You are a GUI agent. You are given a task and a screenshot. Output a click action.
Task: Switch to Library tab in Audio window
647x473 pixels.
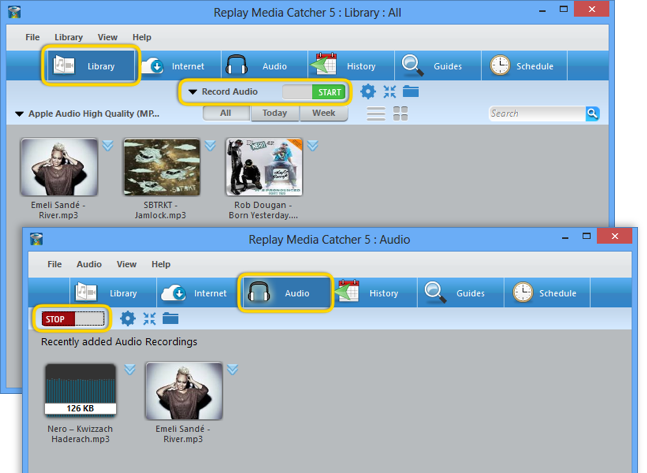[113, 293]
